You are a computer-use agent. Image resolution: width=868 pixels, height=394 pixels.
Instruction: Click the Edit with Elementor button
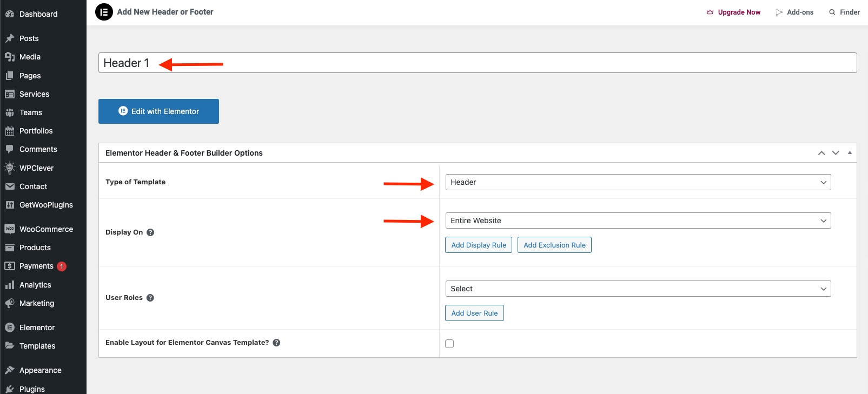pyautogui.click(x=158, y=111)
